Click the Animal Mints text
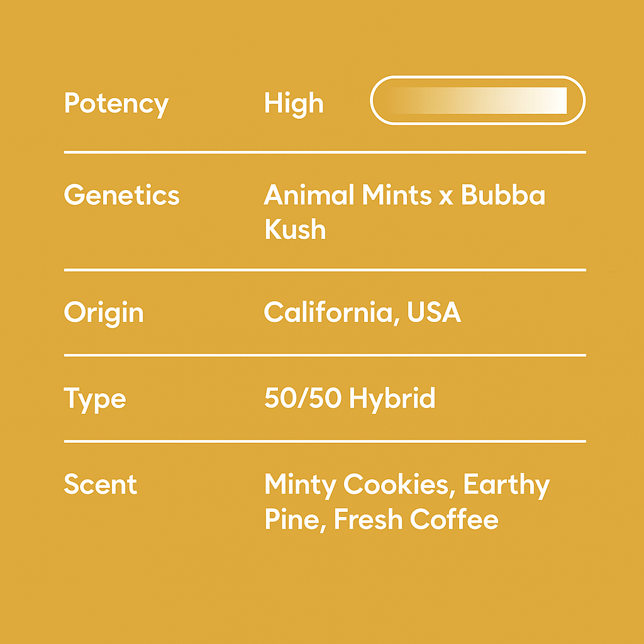Image resolution: width=644 pixels, height=644 pixels. (x=341, y=196)
